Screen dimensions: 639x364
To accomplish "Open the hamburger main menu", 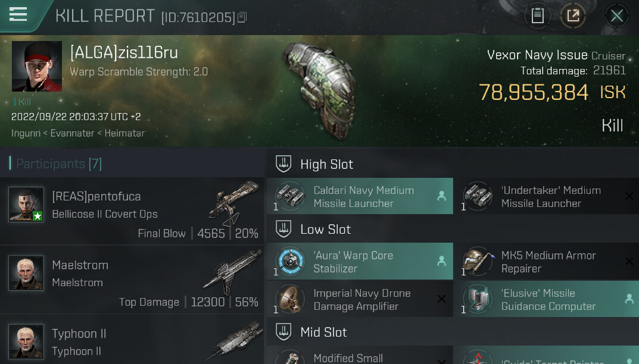I will click(x=18, y=14).
